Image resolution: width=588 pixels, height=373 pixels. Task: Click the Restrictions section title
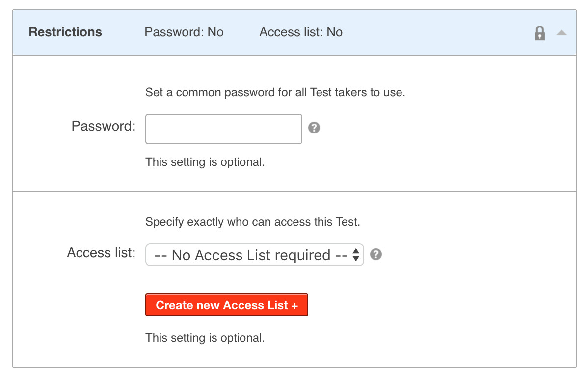65,32
